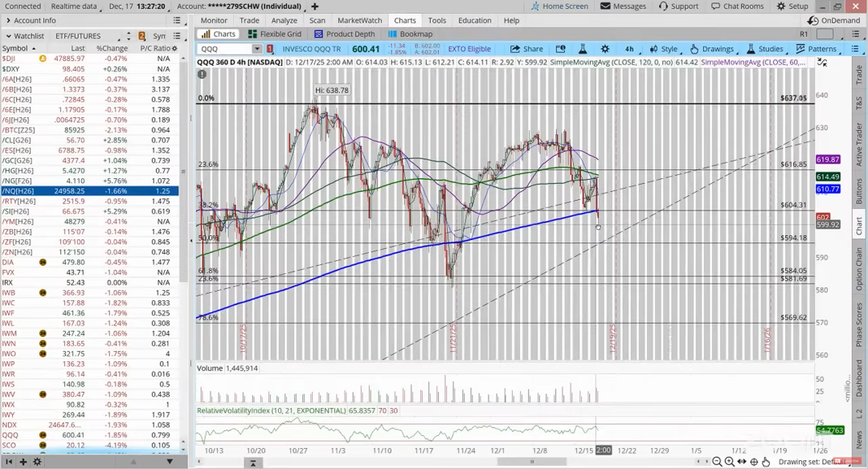Open the symbol selector dropdown arrow
The image size is (868, 469).
click(x=257, y=49)
